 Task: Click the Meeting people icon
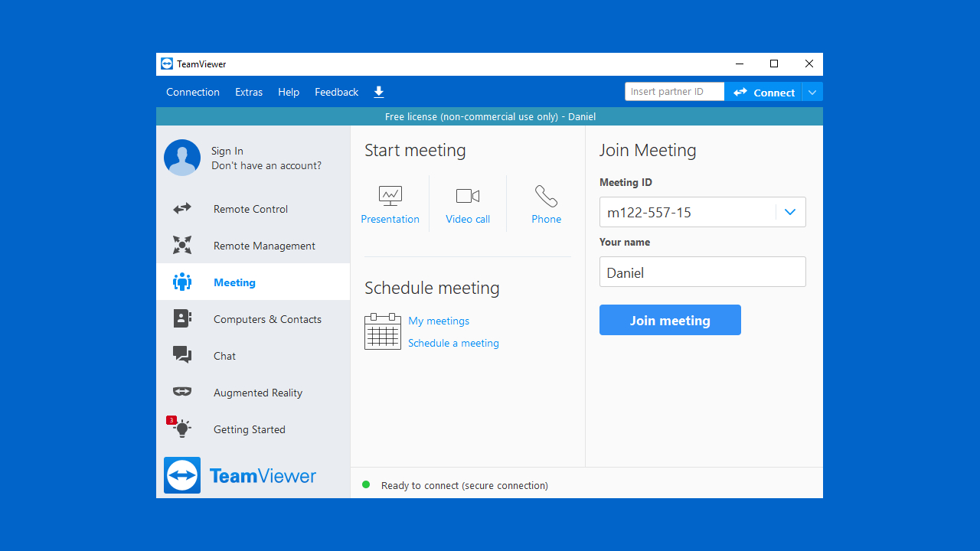182,282
